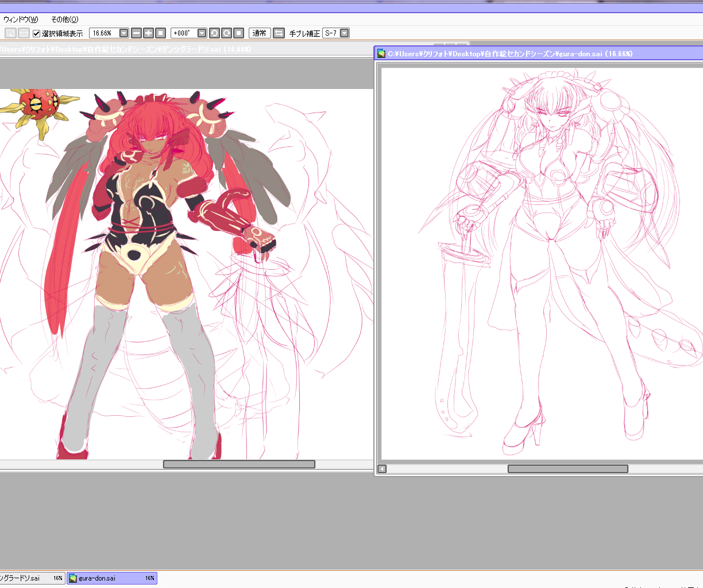Open the その他(O) menu

[64, 19]
